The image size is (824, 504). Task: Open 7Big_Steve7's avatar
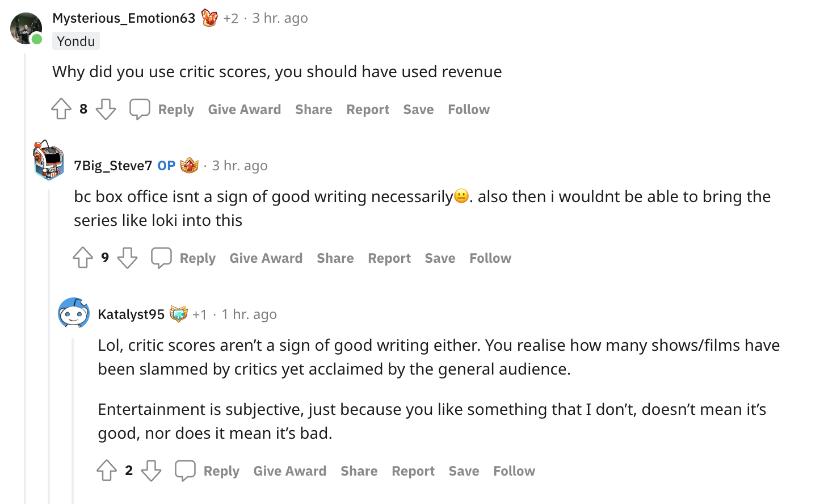pos(49,161)
